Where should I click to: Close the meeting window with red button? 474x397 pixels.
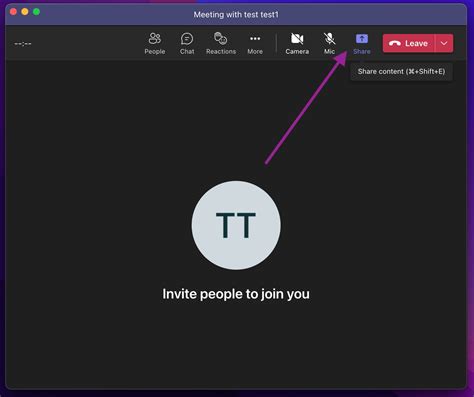(x=13, y=12)
